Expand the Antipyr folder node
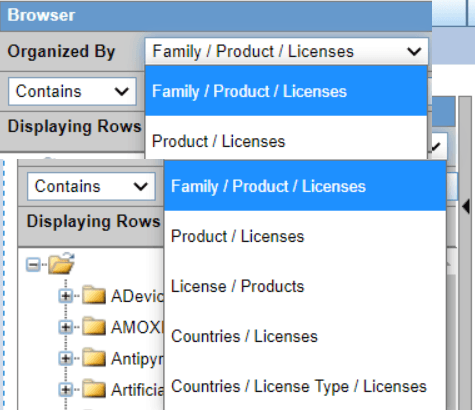The width and height of the screenshot is (475, 410). [x=66, y=358]
